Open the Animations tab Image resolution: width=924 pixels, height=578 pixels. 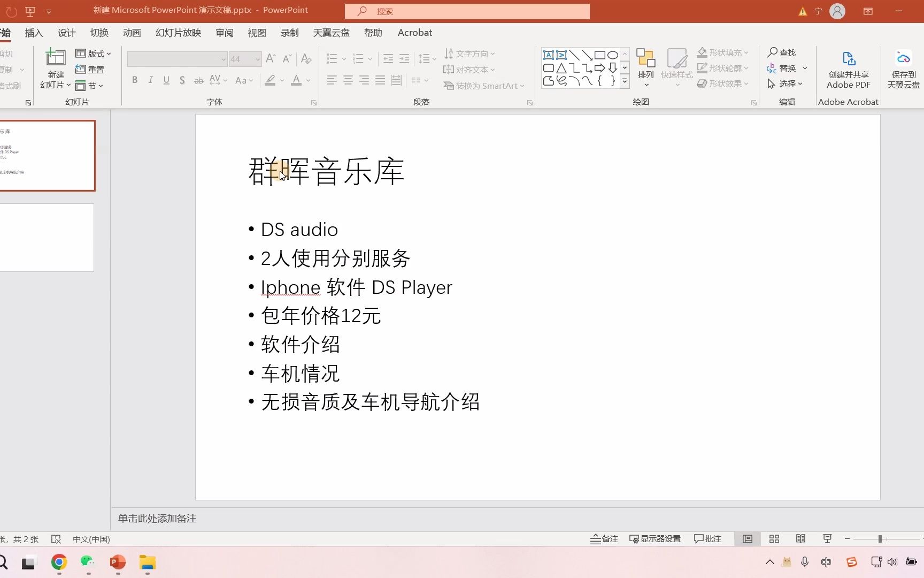[x=132, y=33]
